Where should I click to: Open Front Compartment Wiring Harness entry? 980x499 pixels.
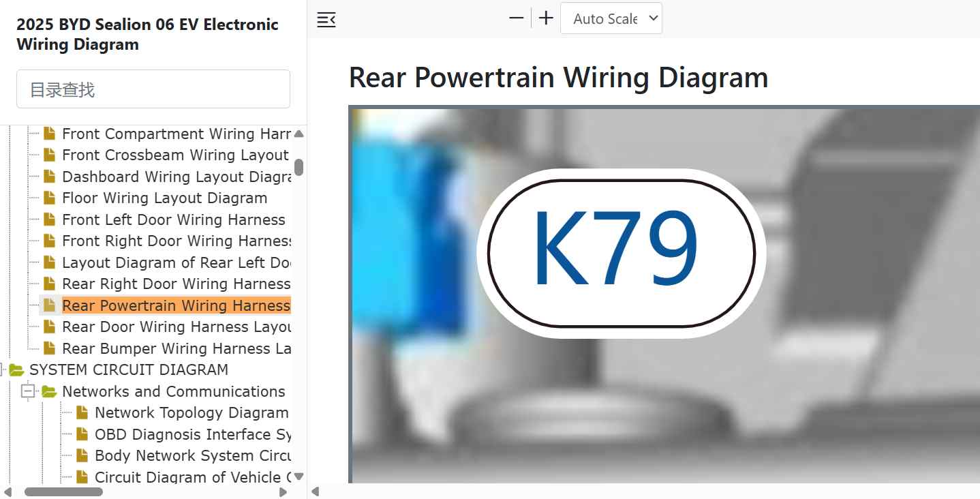pos(177,134)
